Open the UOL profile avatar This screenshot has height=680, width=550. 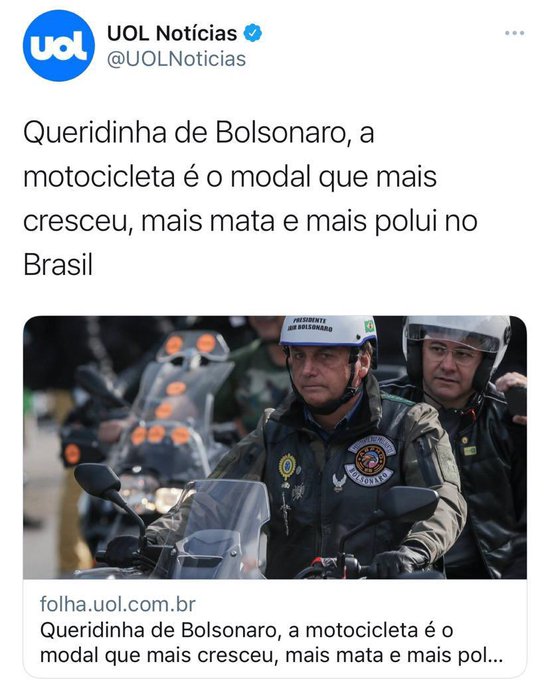click(58, 46)
